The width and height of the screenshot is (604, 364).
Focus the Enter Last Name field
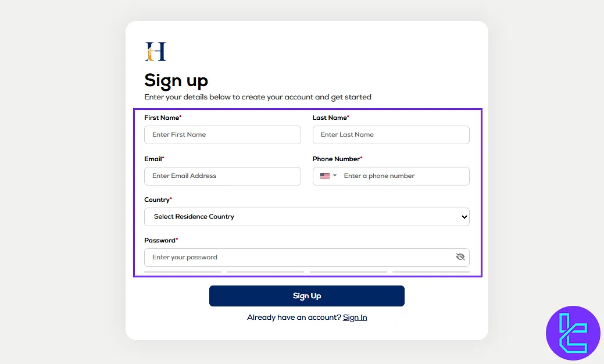point(391,134)
